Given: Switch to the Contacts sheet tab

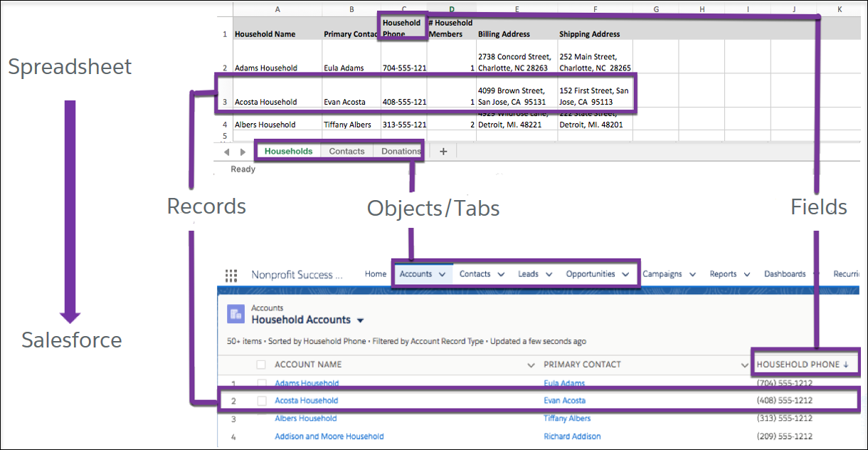Looking at the screenshot, I should 346,152.
